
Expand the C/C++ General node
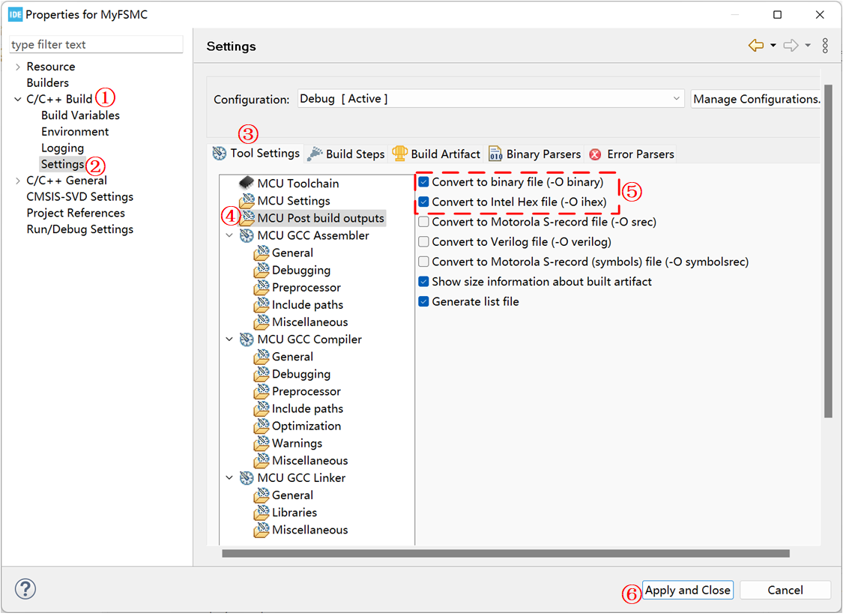point(18,181)
